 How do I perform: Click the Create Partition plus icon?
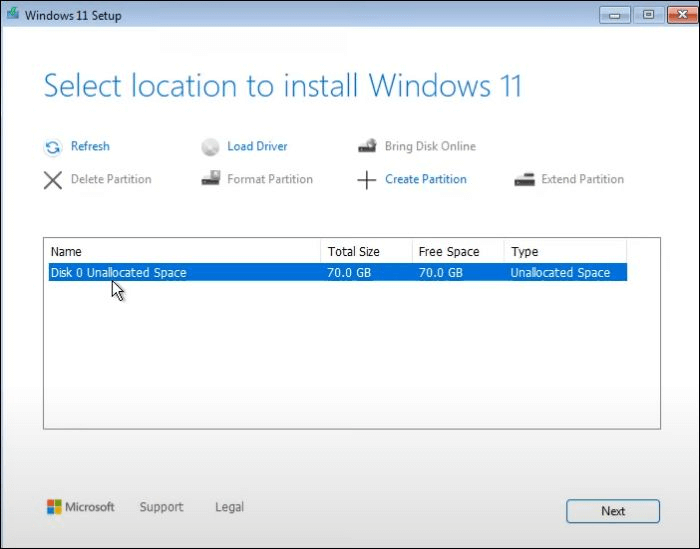[367, 180]
